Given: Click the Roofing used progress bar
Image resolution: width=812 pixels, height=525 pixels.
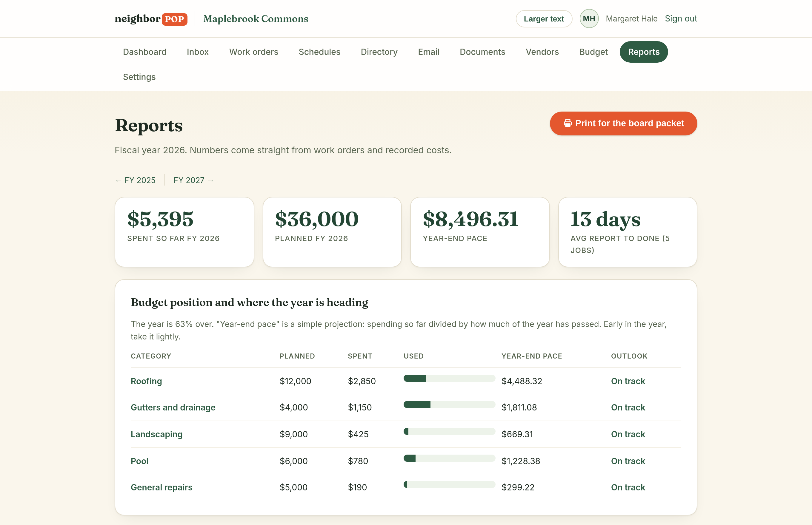Looking at the screenshot, I should point(449,378).
